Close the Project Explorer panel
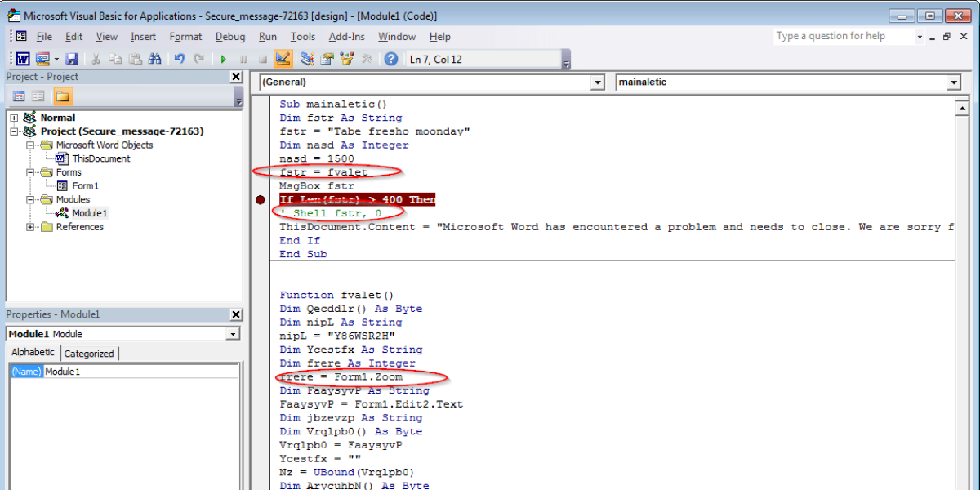980x490 pixels. 236,77
